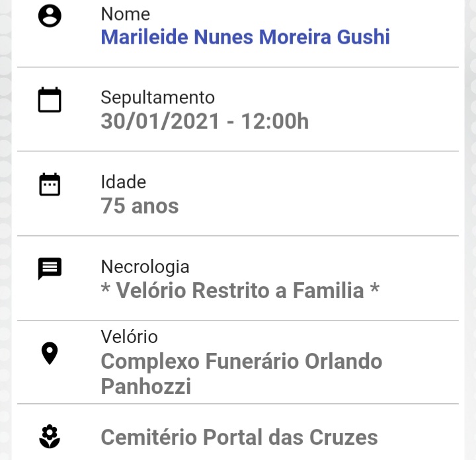Click the Velório Restrito a Familia notice
Viewport: 476px width, 460px height.
[240, 290]
